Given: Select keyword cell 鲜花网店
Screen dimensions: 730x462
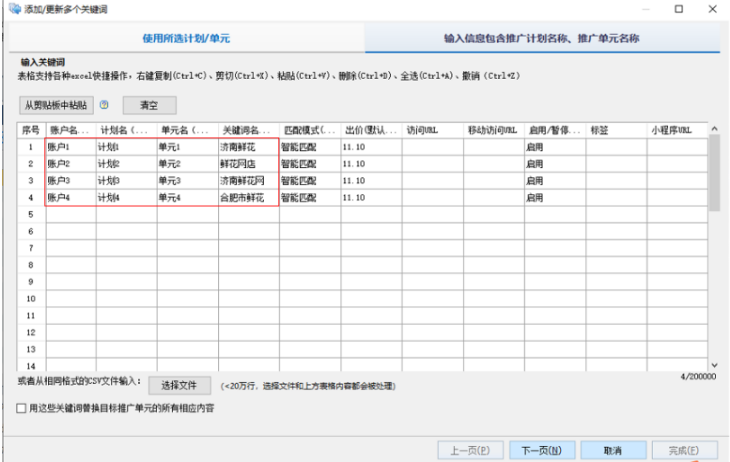Looking at the screenshot, I should (249, 164).
